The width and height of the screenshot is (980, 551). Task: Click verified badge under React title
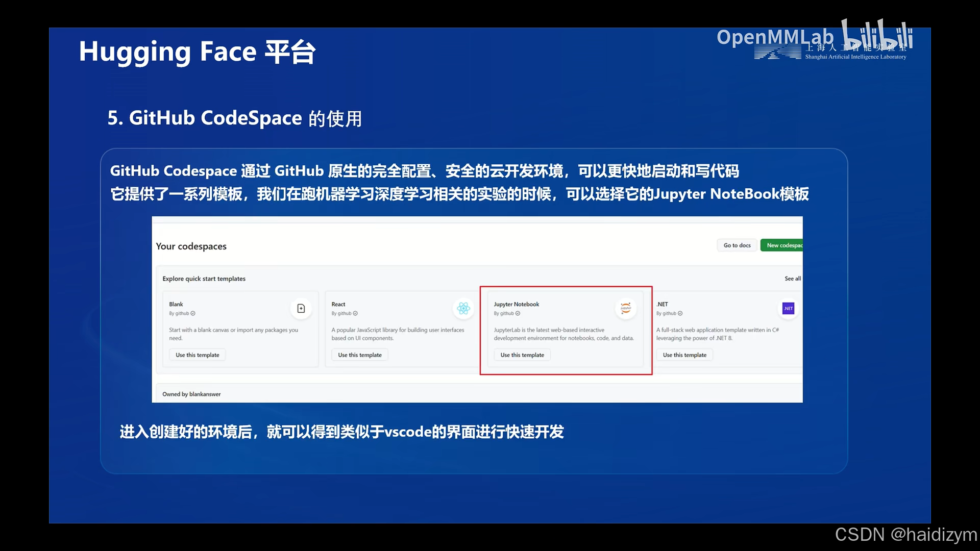point(355,314)
